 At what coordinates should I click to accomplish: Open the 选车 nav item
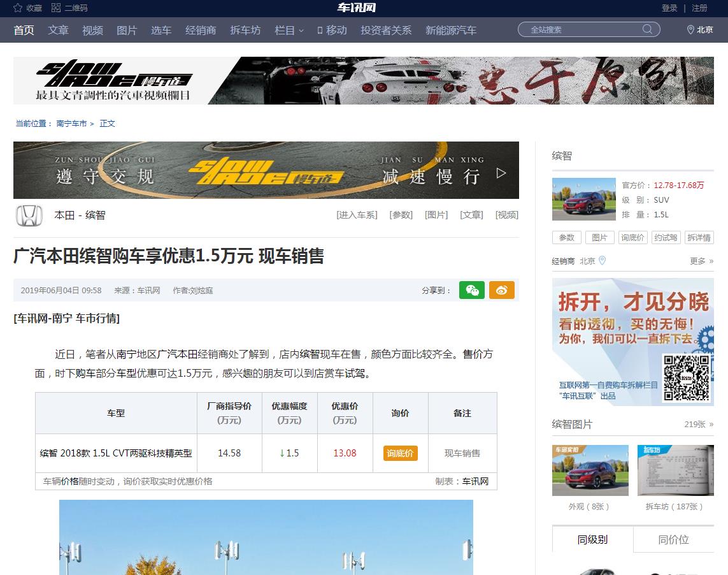pos(161,30)
